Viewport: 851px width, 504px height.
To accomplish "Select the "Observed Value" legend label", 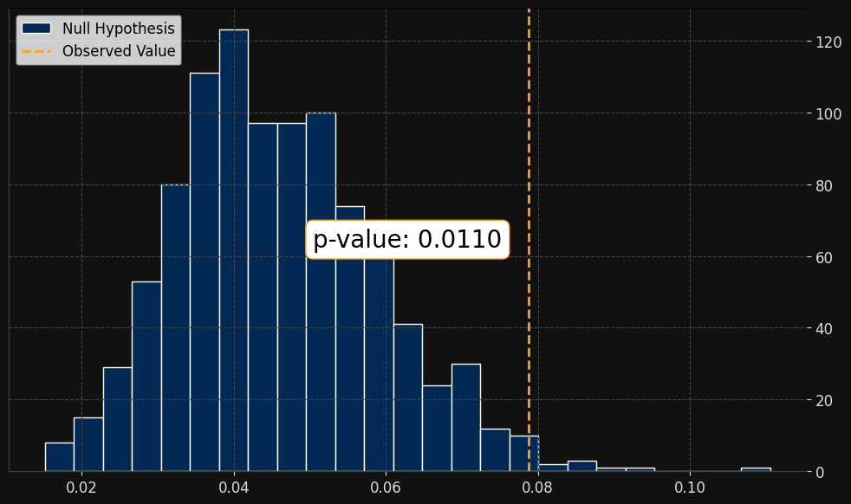I will point(118,51).
